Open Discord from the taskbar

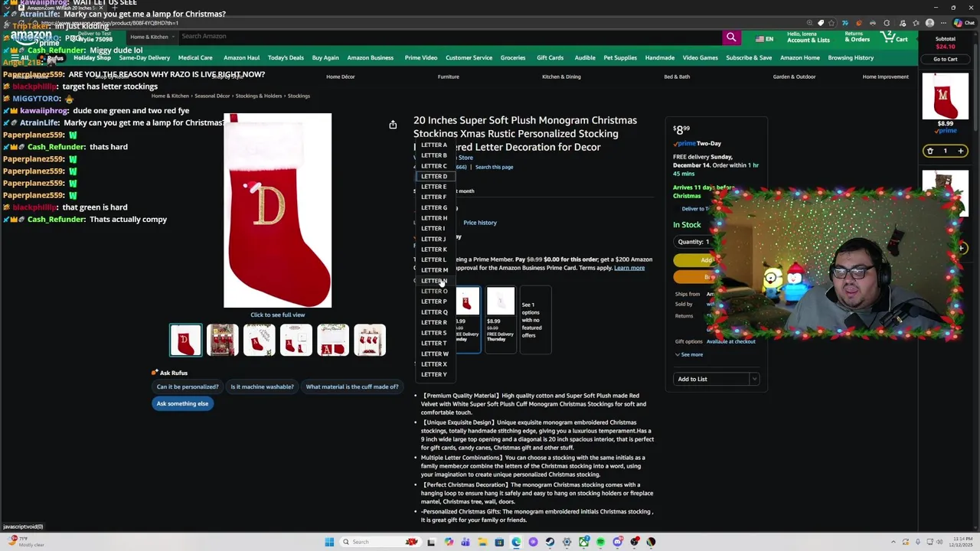click(x=618, y=542)
